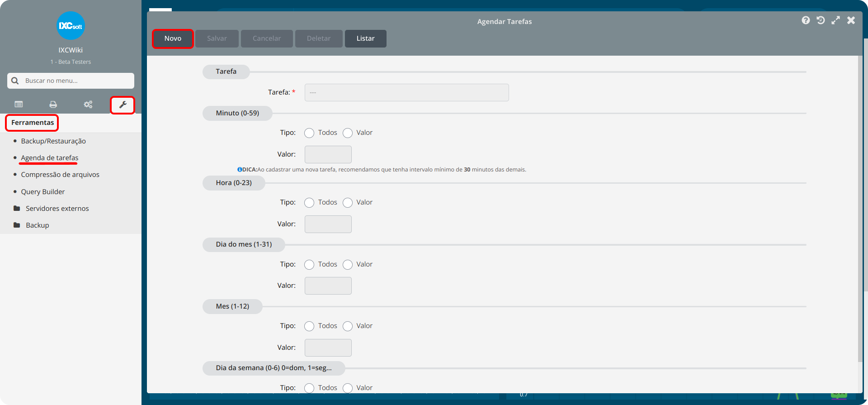The height and width of the screenshot is (405, 868).
Task: Open the help question mark icon
Action: coord(806,20)
